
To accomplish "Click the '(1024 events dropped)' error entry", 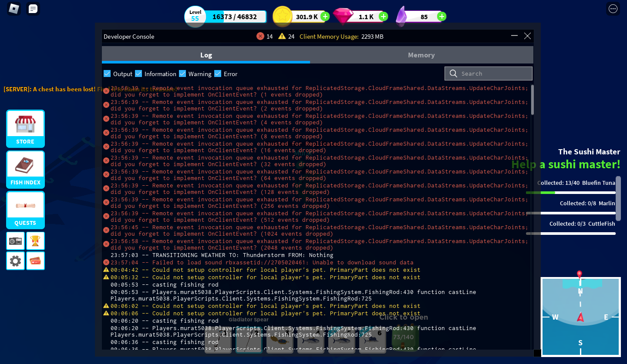I will point(319,230).
